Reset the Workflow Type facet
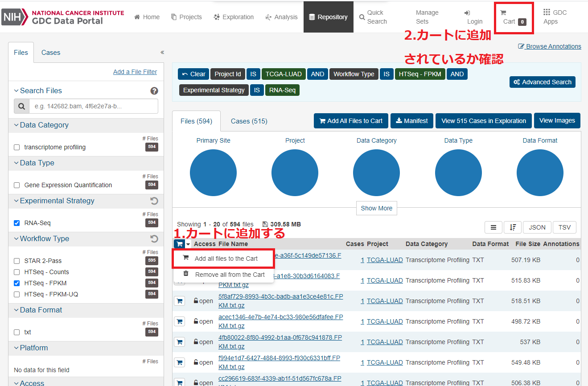Viewport: 588px width, 386px height. (154, 239)
